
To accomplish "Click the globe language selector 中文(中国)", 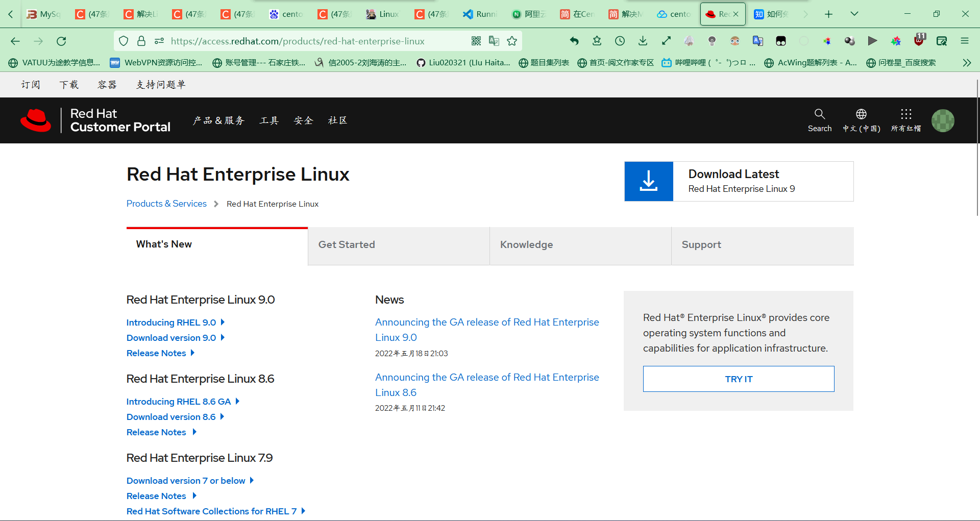I will (861, 120).
